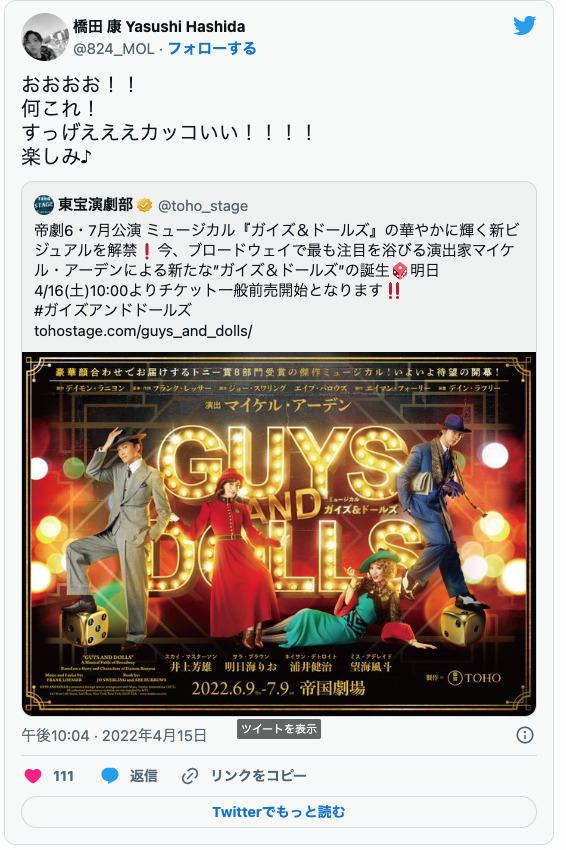Click the ツイートを表示 button
This screenshot has width=566, height=850.
(279, 729)
